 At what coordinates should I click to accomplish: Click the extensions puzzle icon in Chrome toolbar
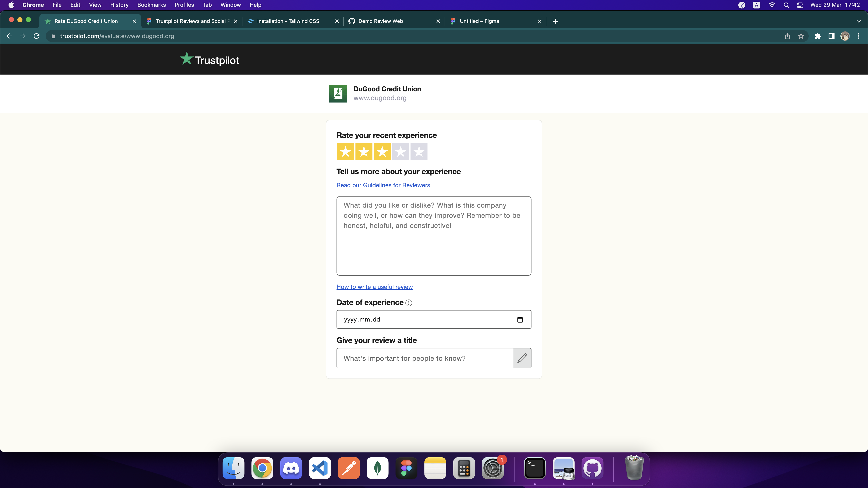tap(818, 36)
